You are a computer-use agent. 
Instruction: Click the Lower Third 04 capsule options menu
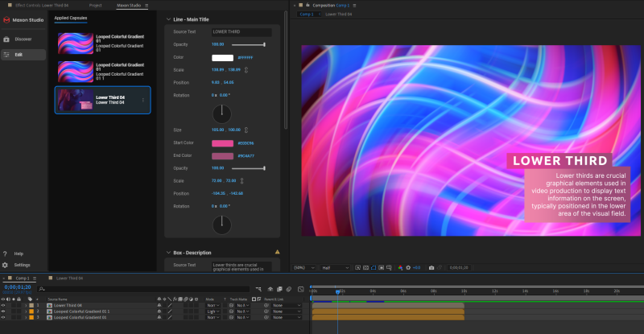click(143, 101)
